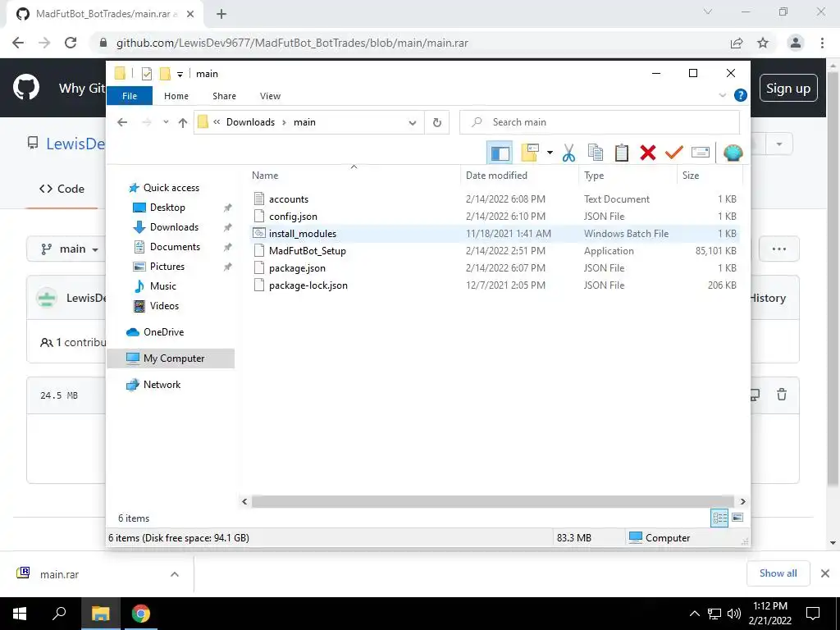Open dropdown arrow beside new folder icon
Image resolution: width=840 pixels, height=630 pixels.
(550, 153)
